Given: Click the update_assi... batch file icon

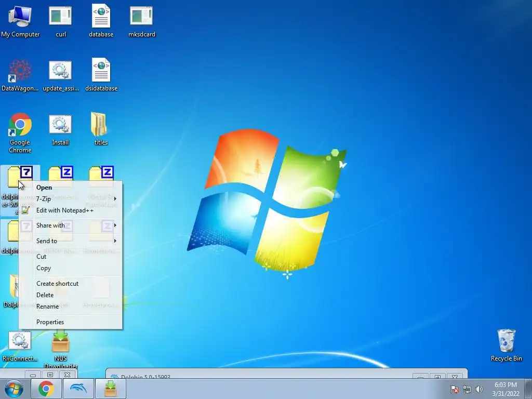Looking at the screenshot, I should click(60, 75).
